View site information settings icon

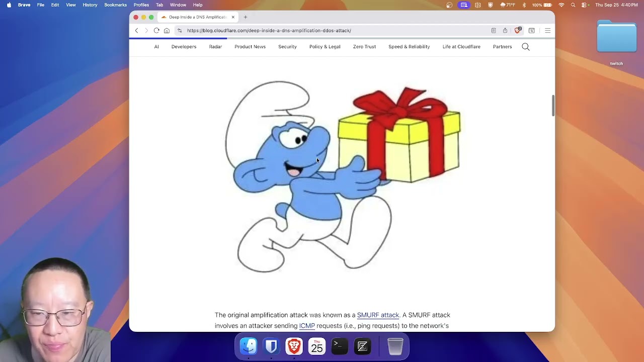click(x=180, y=31)
